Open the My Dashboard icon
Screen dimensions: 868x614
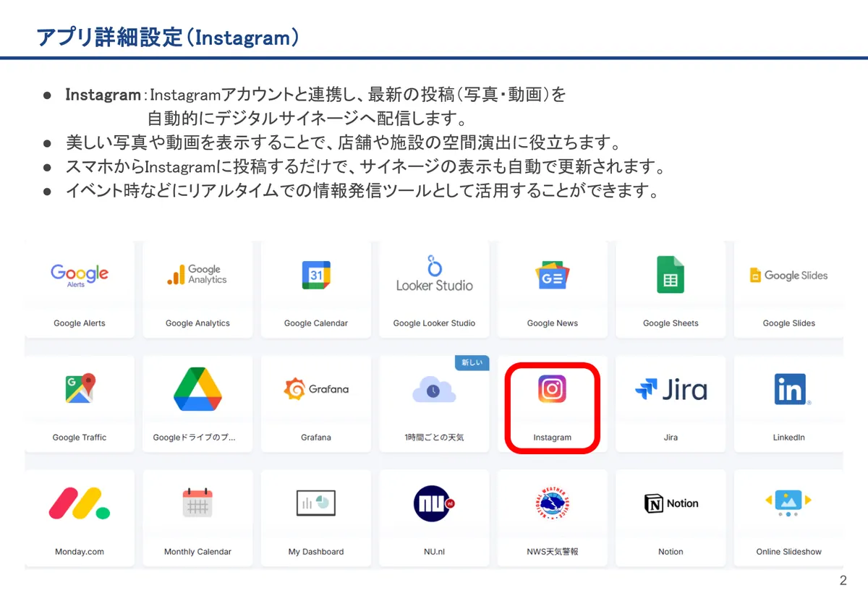[x=316, y=503]
